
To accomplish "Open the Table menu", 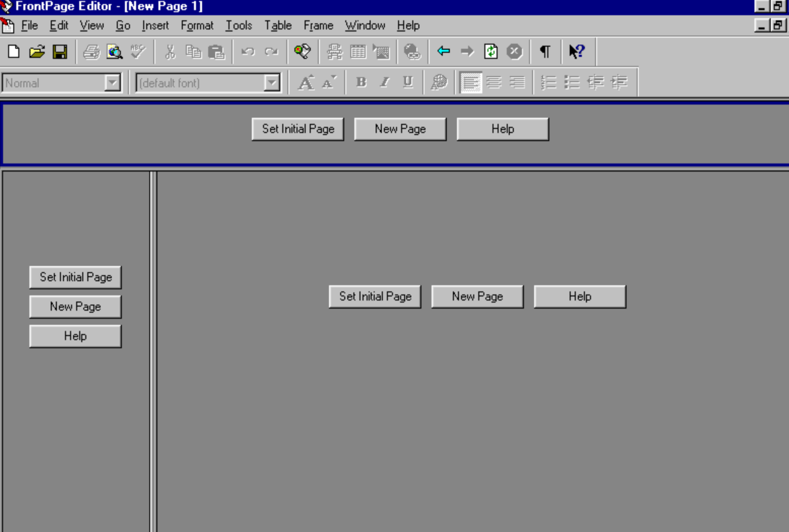I will click(x=278, y=25).
